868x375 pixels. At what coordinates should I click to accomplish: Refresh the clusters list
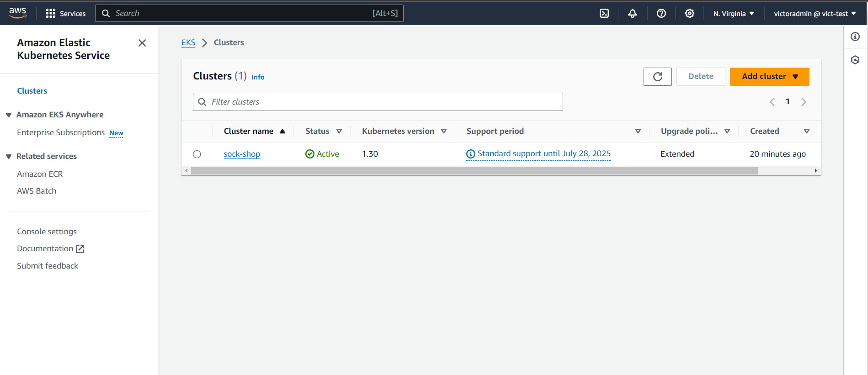tap(657, 77)
